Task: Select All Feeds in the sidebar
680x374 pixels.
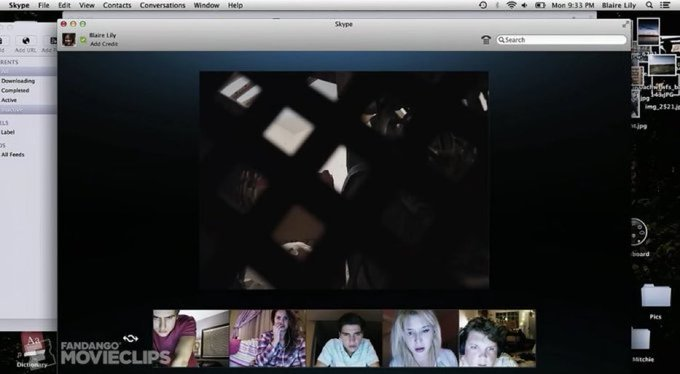Action: (13, 154)
